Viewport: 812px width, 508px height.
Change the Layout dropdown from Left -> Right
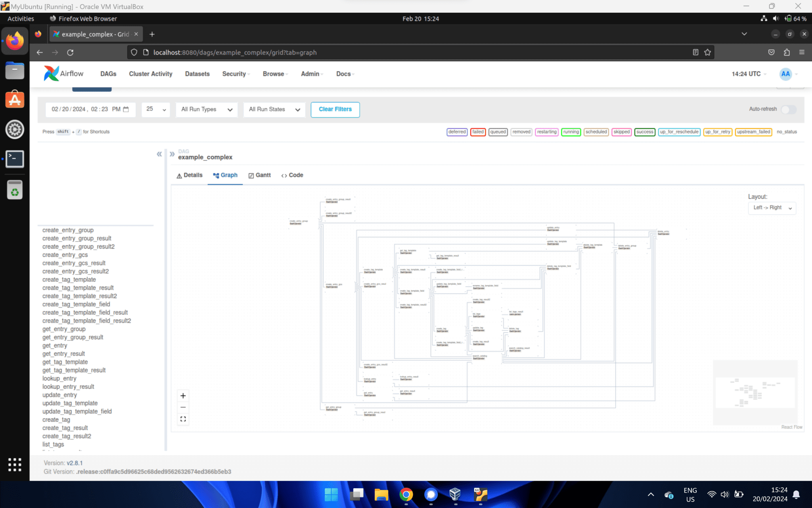tap(772, 208)
